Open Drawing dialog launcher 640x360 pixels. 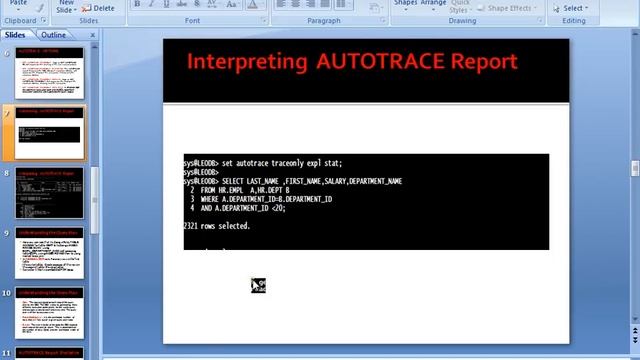coord(540,20)
